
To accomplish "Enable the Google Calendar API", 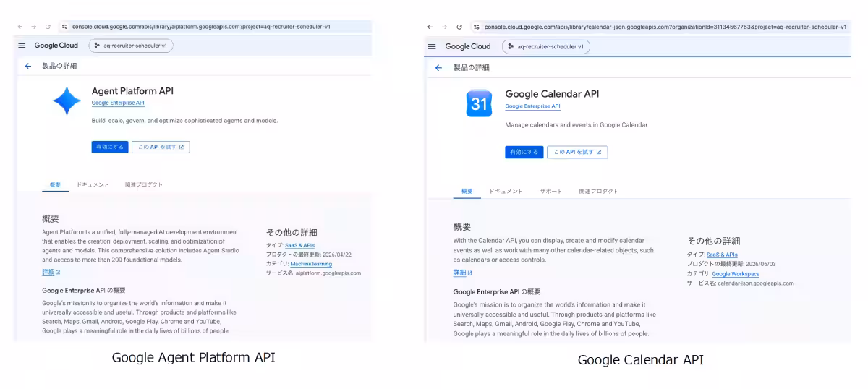I will [x=524, y=152].
